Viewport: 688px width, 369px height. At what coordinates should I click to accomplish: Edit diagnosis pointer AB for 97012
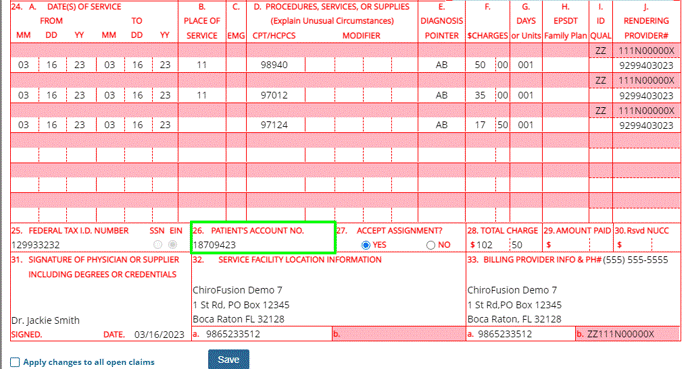pyautogui.click(x=441, y=95)
